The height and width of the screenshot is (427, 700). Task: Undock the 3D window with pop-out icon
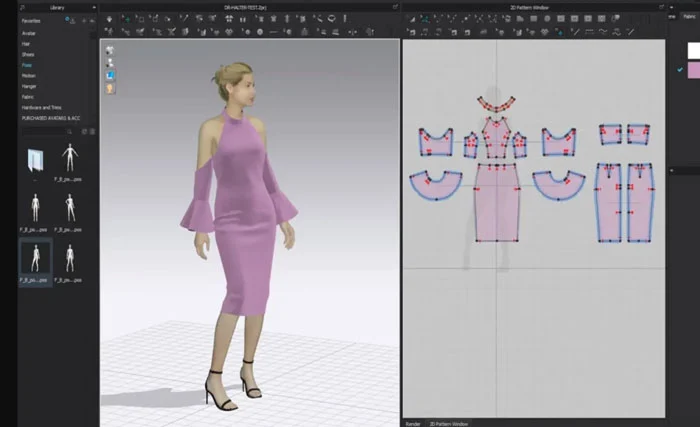395,7
